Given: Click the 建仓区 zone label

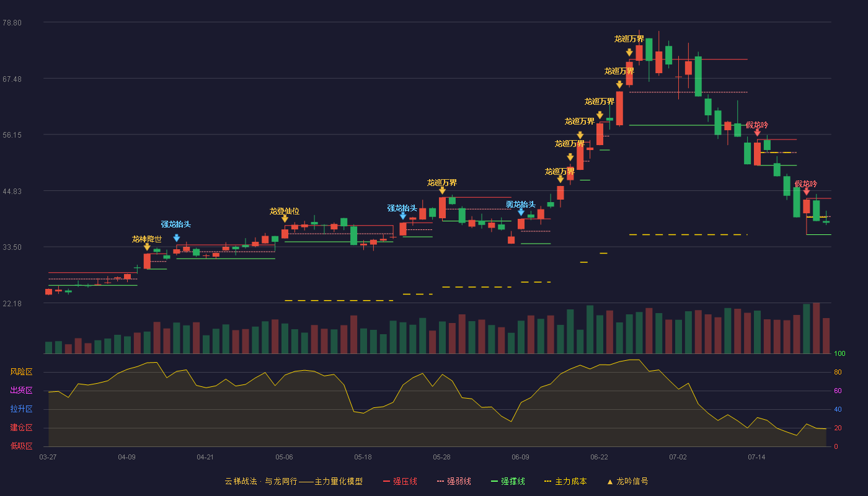Looking at the screenshot, I should tap(21, 428).
